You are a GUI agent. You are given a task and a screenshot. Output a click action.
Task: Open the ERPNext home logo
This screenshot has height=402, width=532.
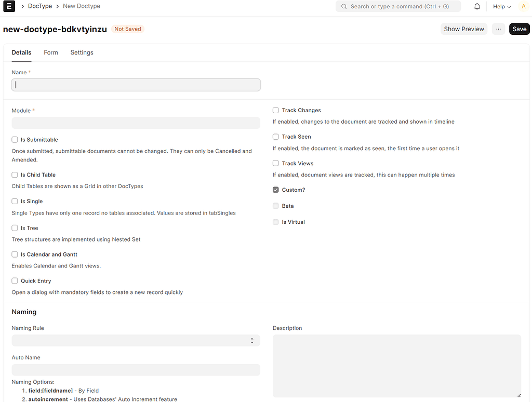tap(9, 6)
